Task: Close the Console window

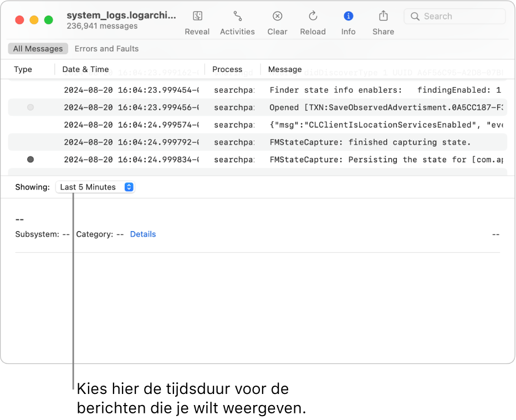Action: coord(20,20)
